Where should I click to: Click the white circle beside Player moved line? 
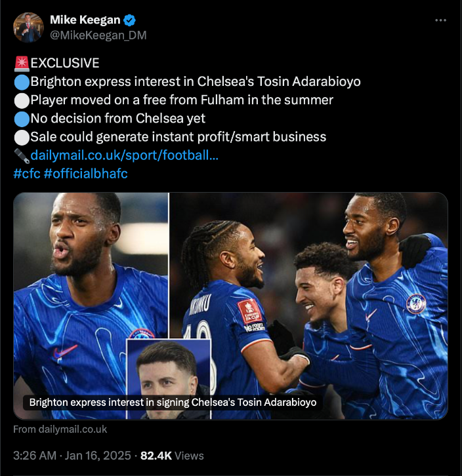click(x=22, y=100)
